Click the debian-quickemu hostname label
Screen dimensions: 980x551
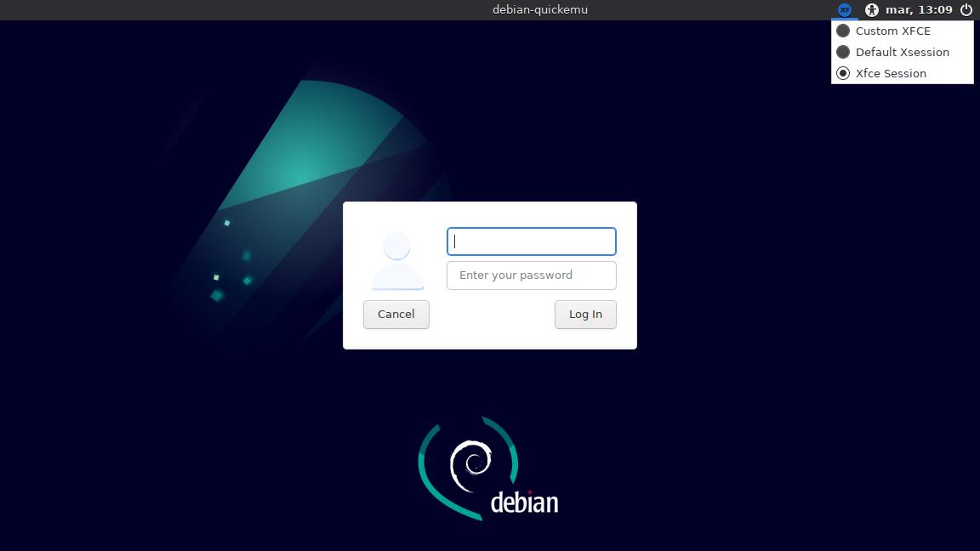coord(540,10)
